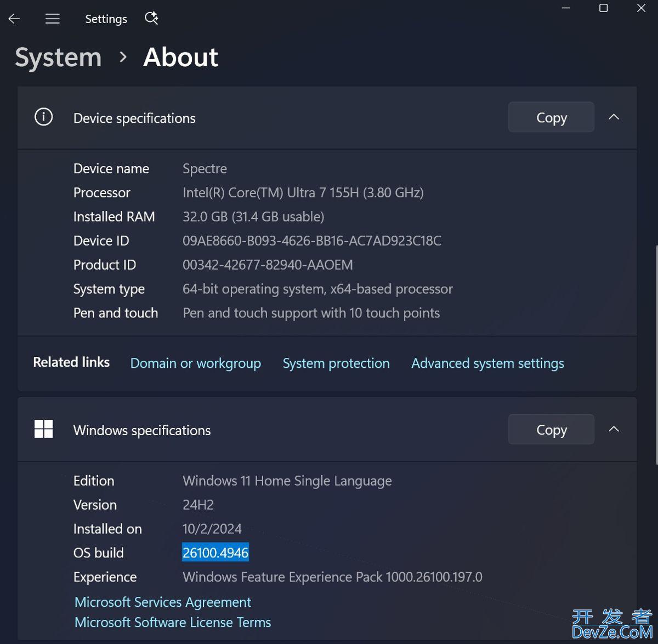This screenshot has height=644, width=658.
Task: Maximize the Settings window
Action: (603, 8)
